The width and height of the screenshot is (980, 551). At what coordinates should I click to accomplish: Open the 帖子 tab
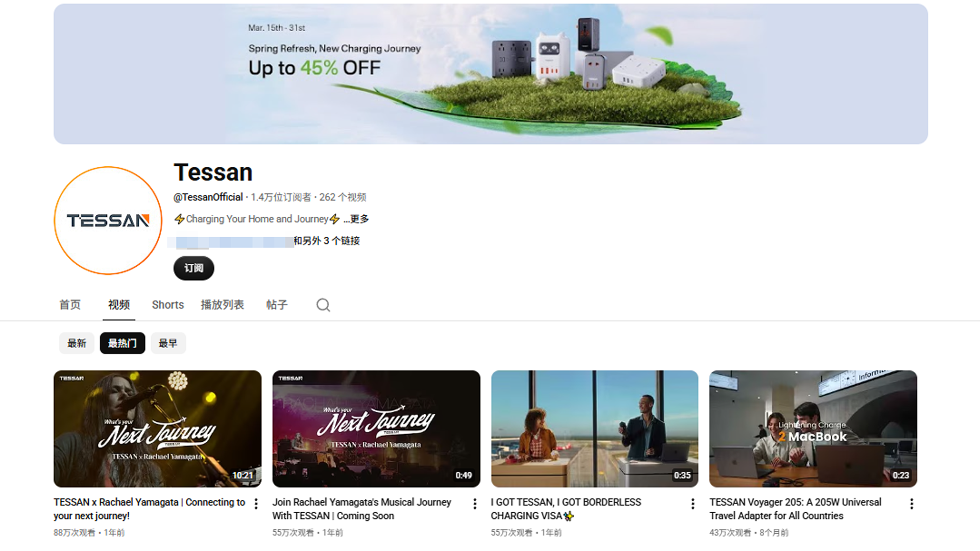click(x=277, y=305)
